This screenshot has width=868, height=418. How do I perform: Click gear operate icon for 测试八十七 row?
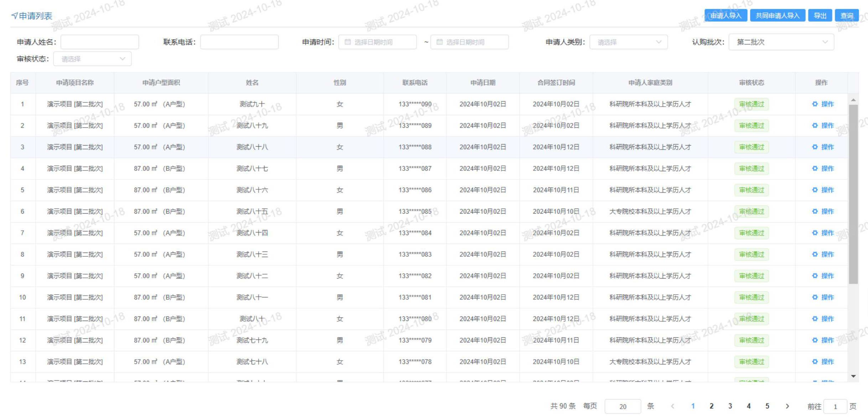(x=815, y=168)
